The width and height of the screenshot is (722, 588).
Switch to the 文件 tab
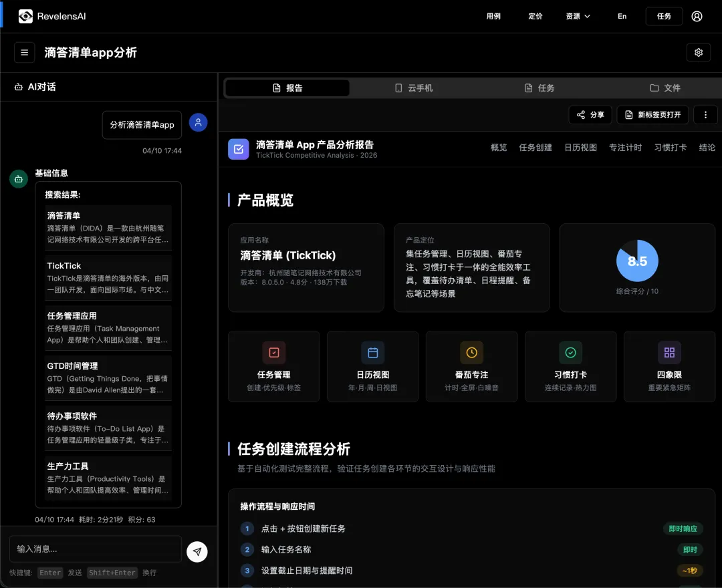(665, 88)
